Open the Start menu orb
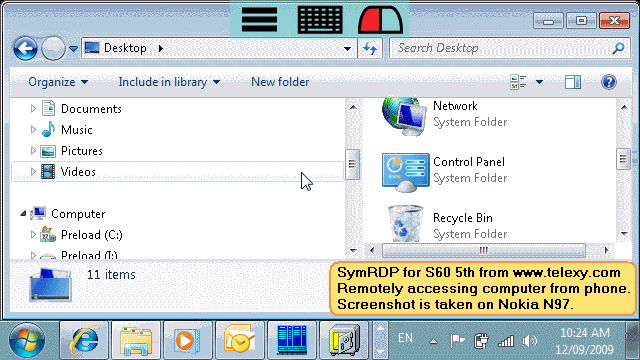This screenshot has height=360, width=640. (27, 340)
